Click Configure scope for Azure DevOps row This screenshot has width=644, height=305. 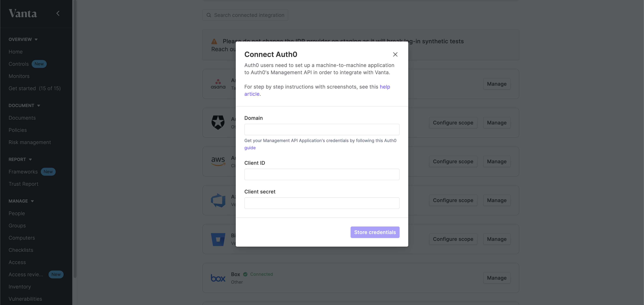click(x=453, y=200)
